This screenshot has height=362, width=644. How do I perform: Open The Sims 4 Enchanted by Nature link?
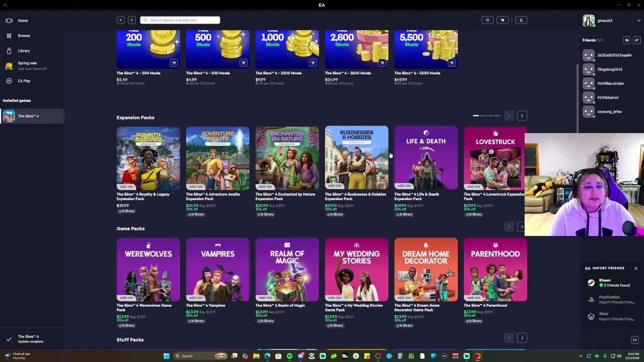(x=285, y=197)
